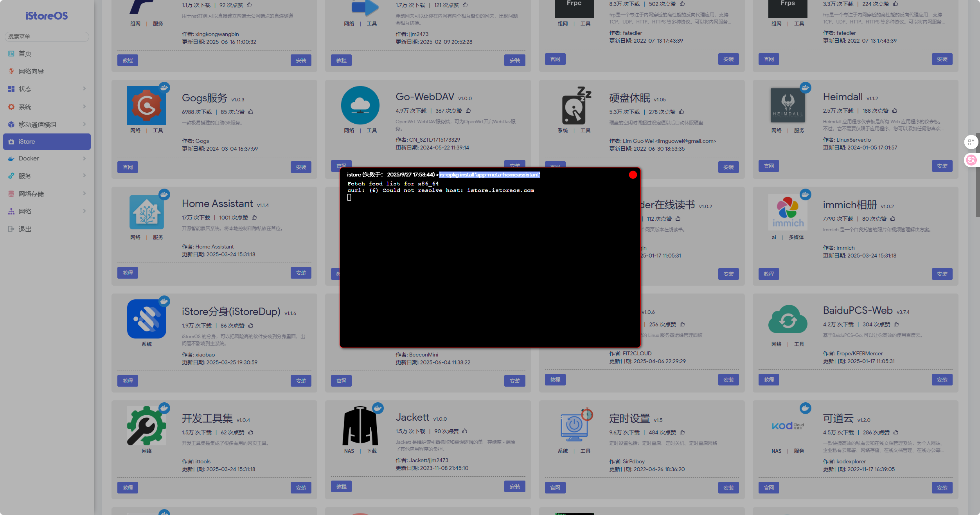Image resolution: width=980 pixels, height=515 pixels.
Task: Click the Home Assistant app icon
Action: click(x=146, y=212)
